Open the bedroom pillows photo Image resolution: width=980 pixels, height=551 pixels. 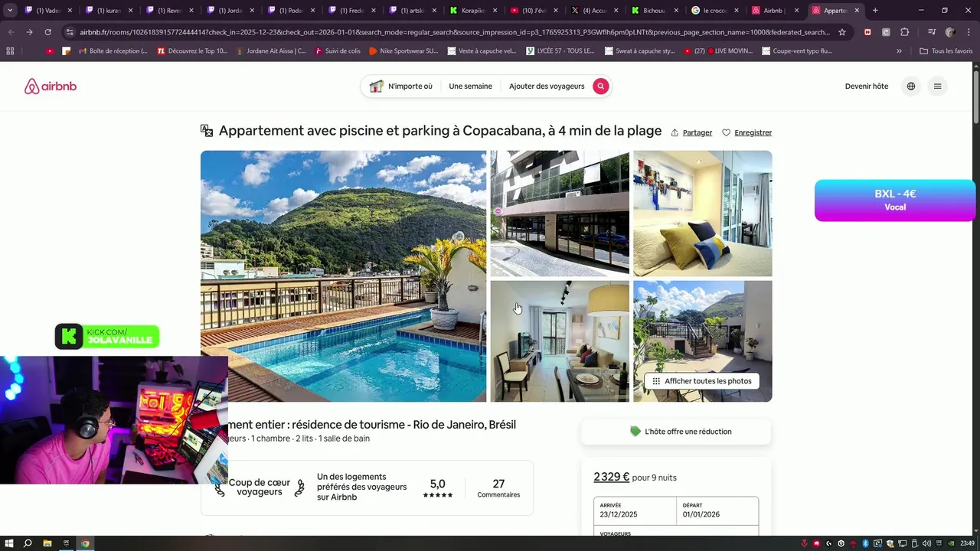703,213
